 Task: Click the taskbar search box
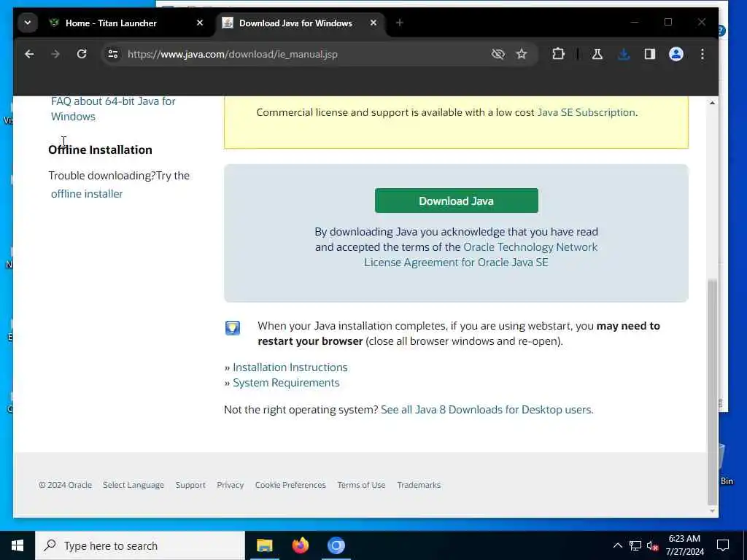coord(140,545)
